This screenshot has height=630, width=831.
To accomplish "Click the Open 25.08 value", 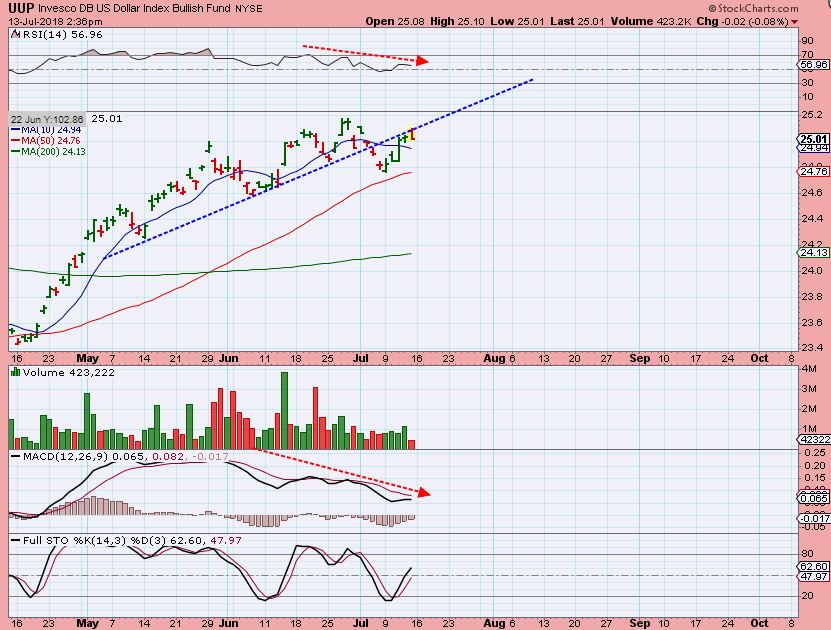I will tap(395, 21).
